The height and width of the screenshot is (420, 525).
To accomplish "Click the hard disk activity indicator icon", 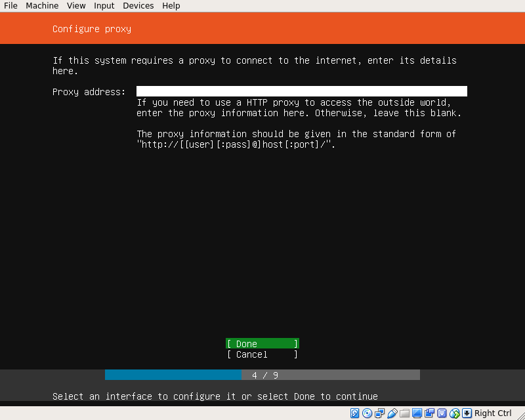I will click(x=354, y=413).
